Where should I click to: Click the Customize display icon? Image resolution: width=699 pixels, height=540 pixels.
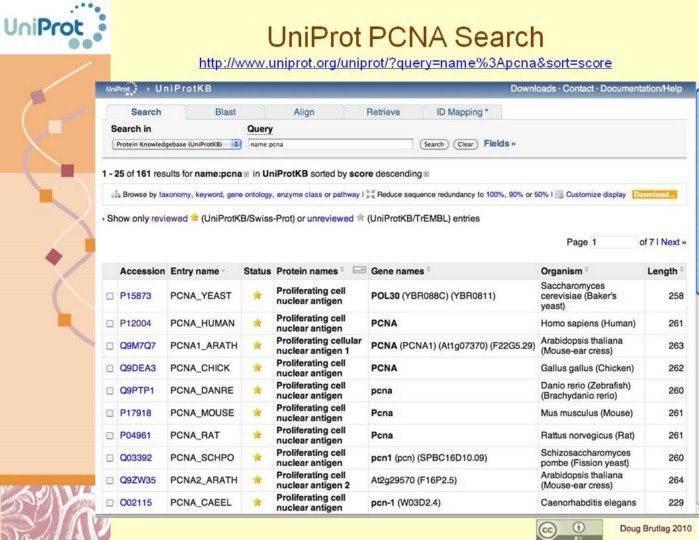(559, 194)
